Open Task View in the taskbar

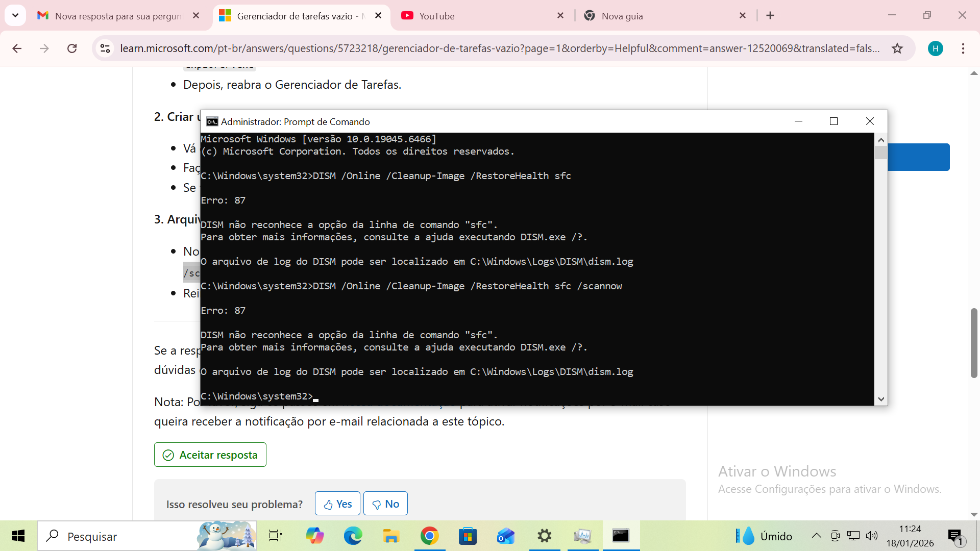click(276, 536)
